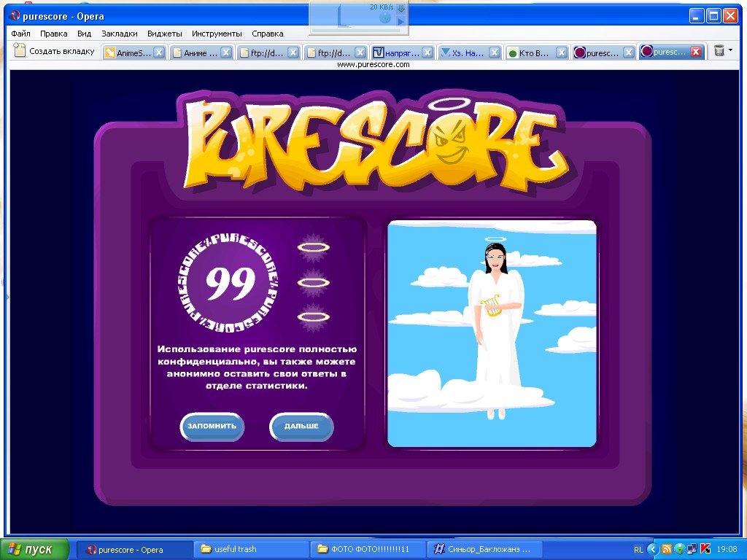
Task: Click the Kaspersky tray icon
Action: (705, 549)
